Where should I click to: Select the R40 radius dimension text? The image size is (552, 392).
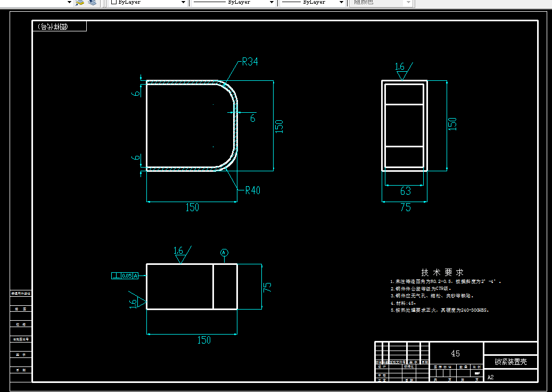point(252,190)
